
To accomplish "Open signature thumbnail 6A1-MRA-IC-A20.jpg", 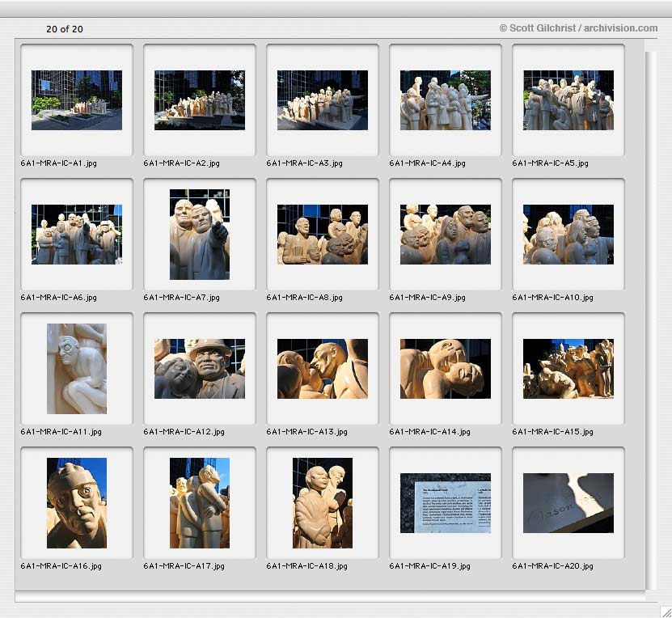I will [568, 503].
